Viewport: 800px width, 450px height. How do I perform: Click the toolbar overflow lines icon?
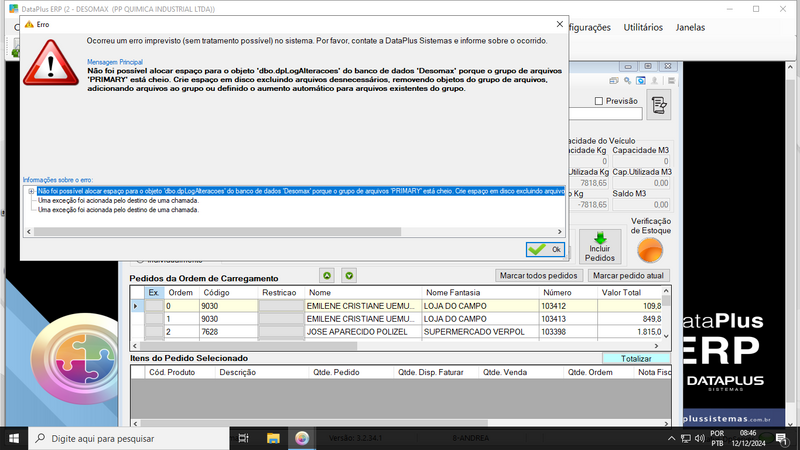coord(671,81)
